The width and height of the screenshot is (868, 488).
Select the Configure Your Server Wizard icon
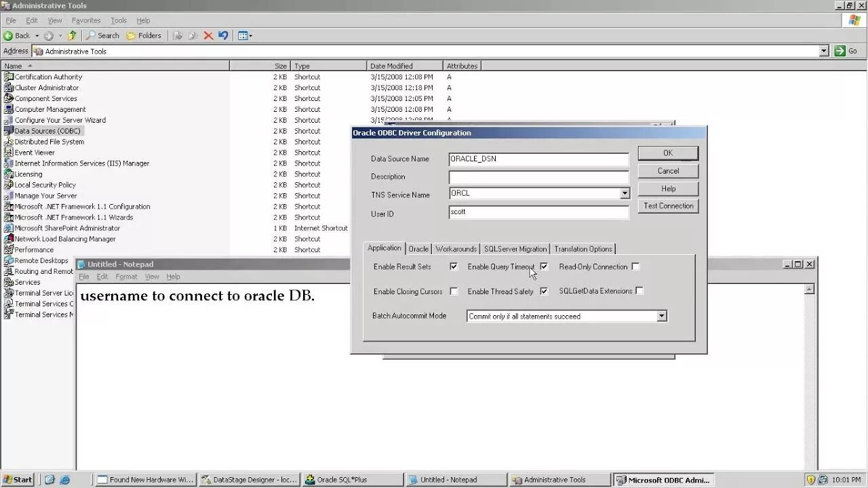(x=9, y=120)
